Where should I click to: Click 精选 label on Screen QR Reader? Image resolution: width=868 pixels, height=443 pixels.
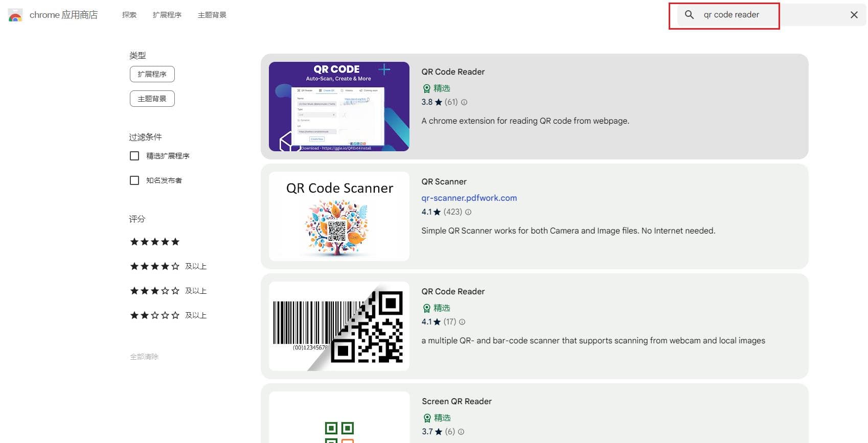[x=442, y=418]
